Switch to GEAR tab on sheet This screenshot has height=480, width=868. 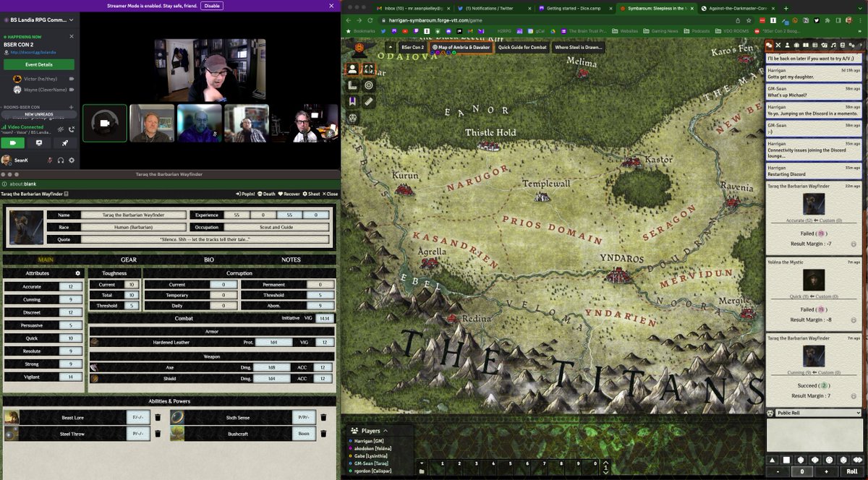(128, 260)
